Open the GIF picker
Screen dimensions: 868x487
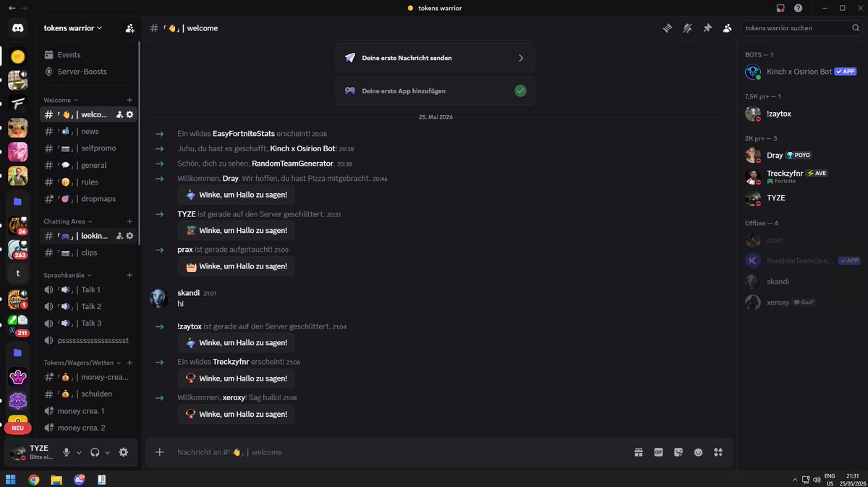tap(658, 452)
